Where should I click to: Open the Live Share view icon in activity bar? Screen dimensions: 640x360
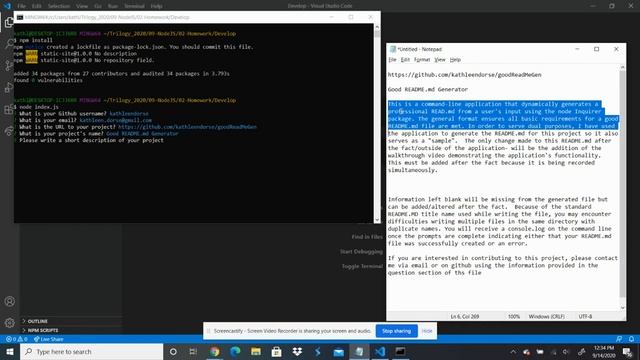(x=9, y=131)
